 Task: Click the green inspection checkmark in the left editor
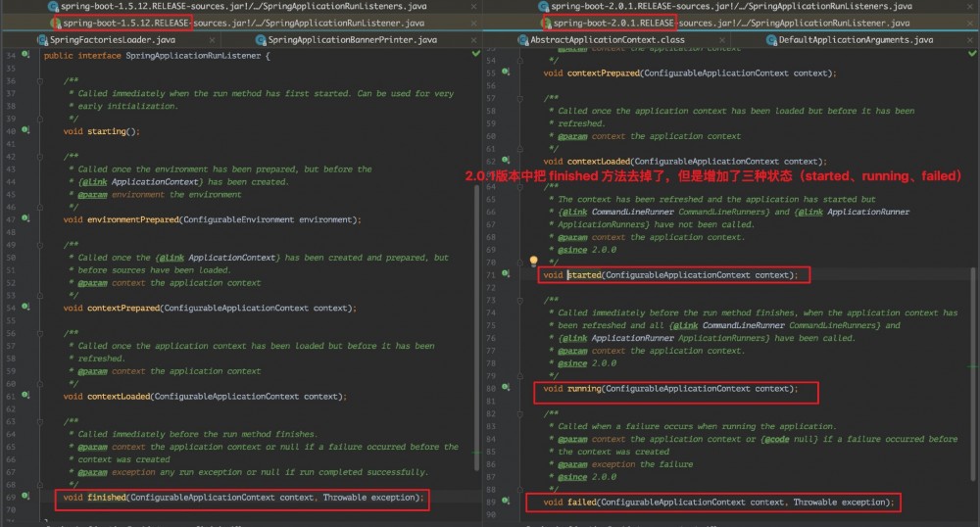click(x=476, y=54)
